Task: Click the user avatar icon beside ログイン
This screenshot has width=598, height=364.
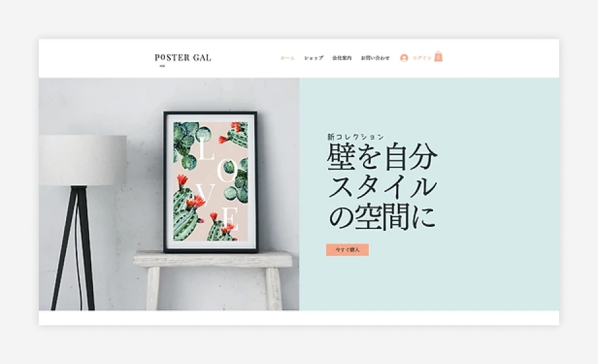Action: (404, 58)
